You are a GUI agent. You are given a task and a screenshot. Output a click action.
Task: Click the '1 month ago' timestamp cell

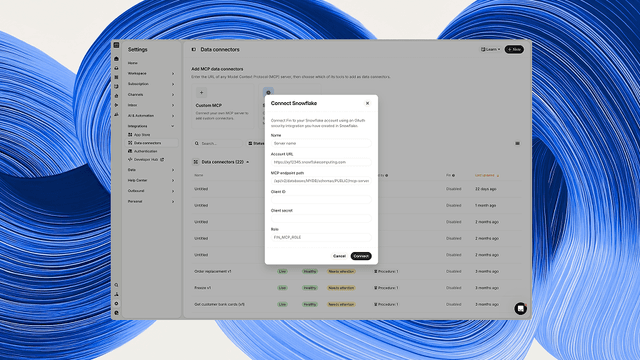(485, 205)
